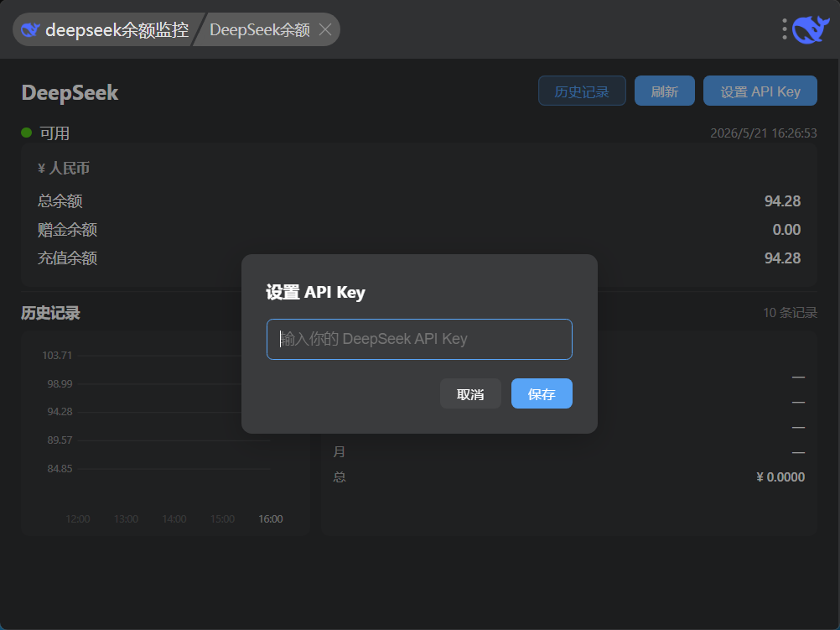This screenshot has width=840, height=630.
Task: Click the chart axis value 103.71
Action: [57, 356]
